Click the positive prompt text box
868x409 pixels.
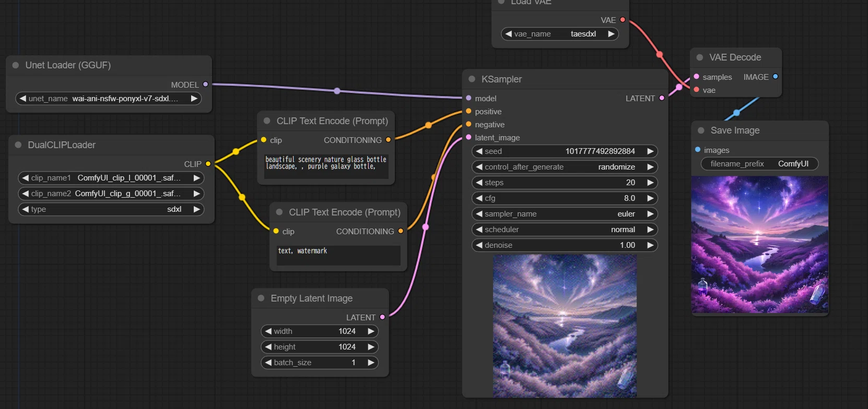point(326,166)
